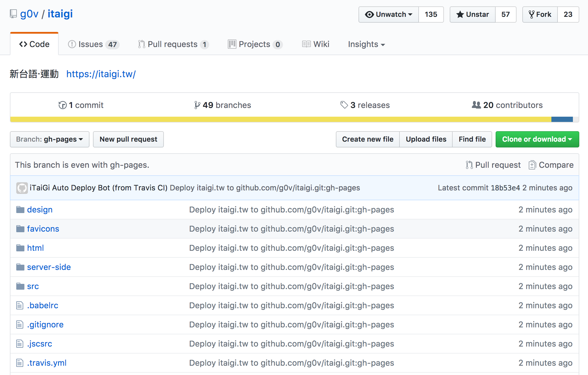Click the .jscsrc file icon
This screenshot has width=588, height=375.
20,344
